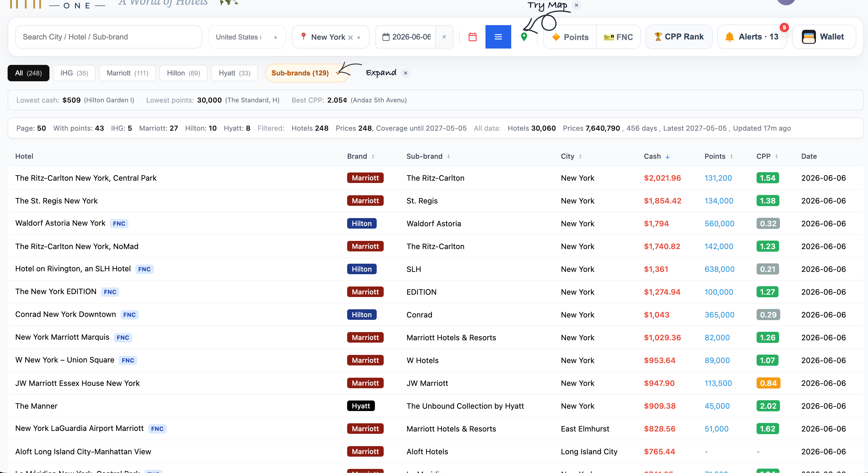
Task: Click $909.38 cash price
Action: (x=660, y=406)
